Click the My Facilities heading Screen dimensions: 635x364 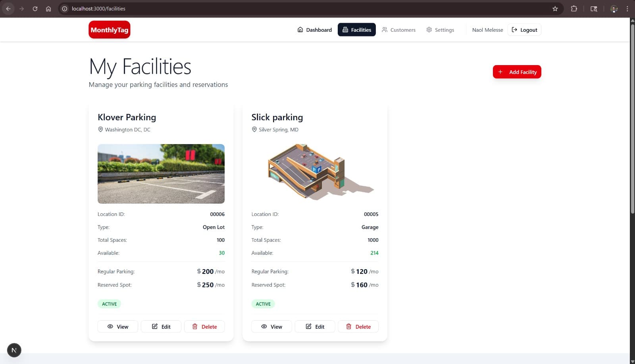point(140,66)
